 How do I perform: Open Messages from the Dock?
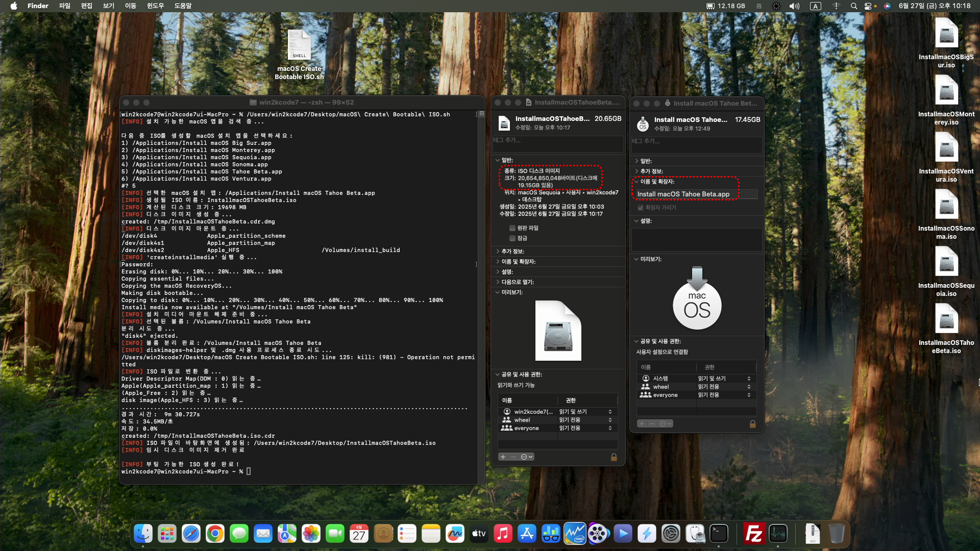[239, 534]
